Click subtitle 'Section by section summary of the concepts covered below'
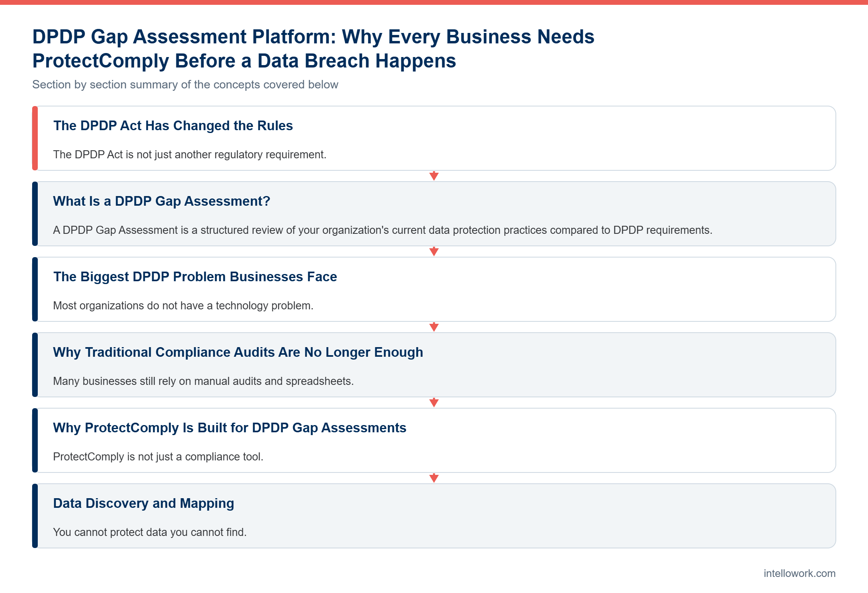868x593 pixels. coord(185,85)
